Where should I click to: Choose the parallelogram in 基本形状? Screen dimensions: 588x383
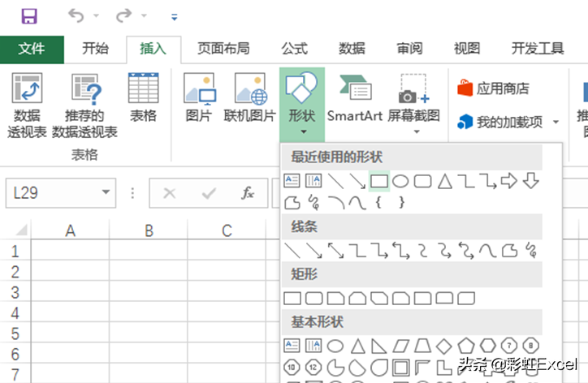click(x=400, y=346)
